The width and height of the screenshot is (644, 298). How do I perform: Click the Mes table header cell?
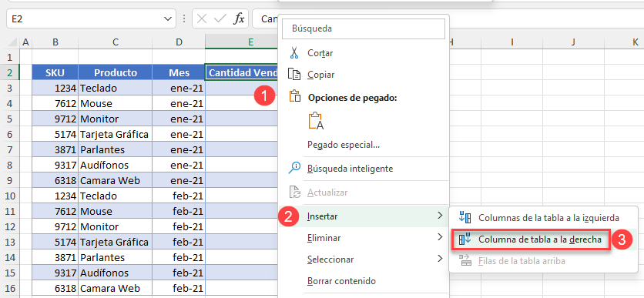[178, 72]
